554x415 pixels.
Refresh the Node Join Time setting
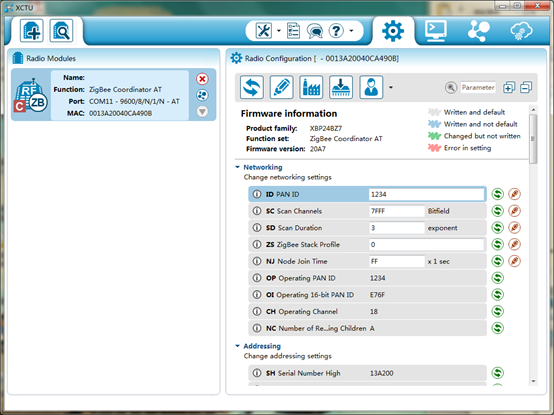point(497,261)
